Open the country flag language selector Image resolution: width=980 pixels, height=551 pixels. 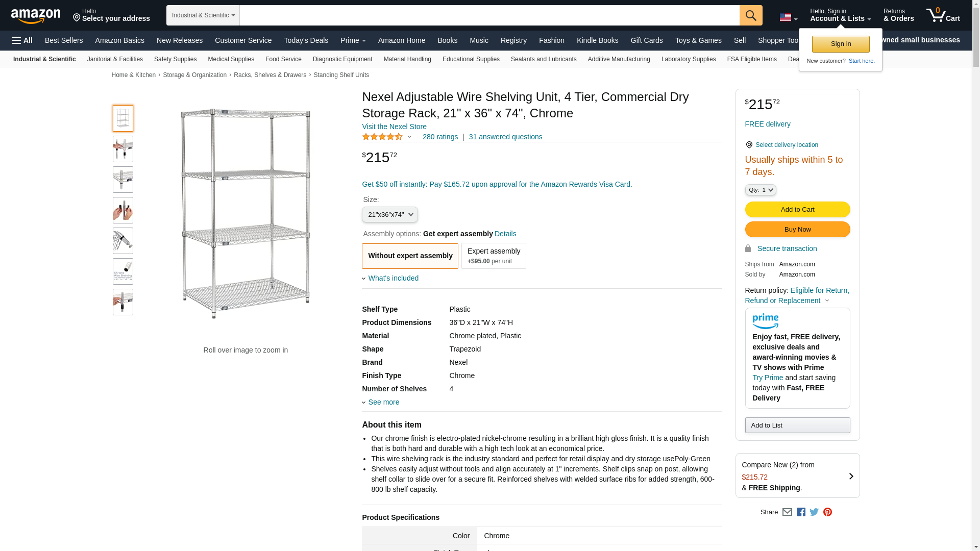788,18
